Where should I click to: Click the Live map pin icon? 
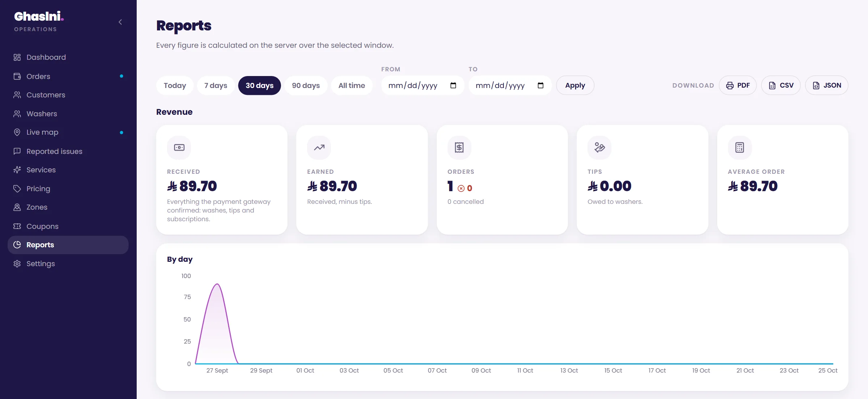pos(17,132)
